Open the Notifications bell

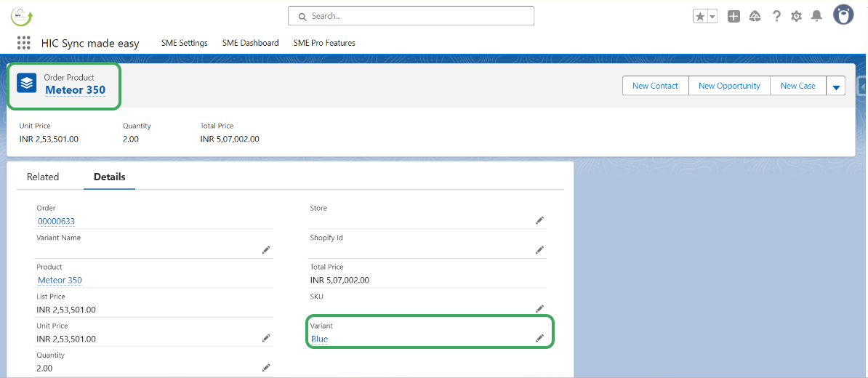pyautogui.click(x=816, y=16)
